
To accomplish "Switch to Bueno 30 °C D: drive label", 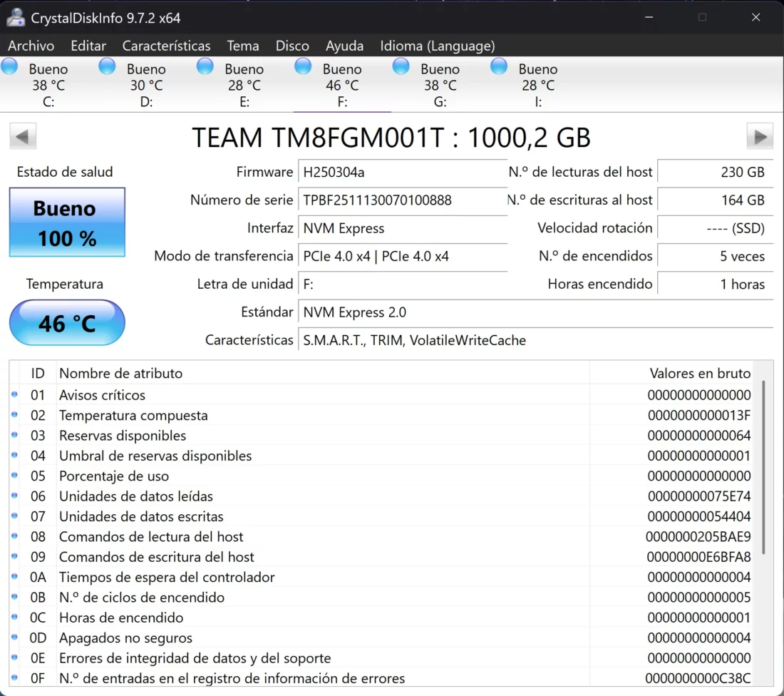I will pos(146,85).
